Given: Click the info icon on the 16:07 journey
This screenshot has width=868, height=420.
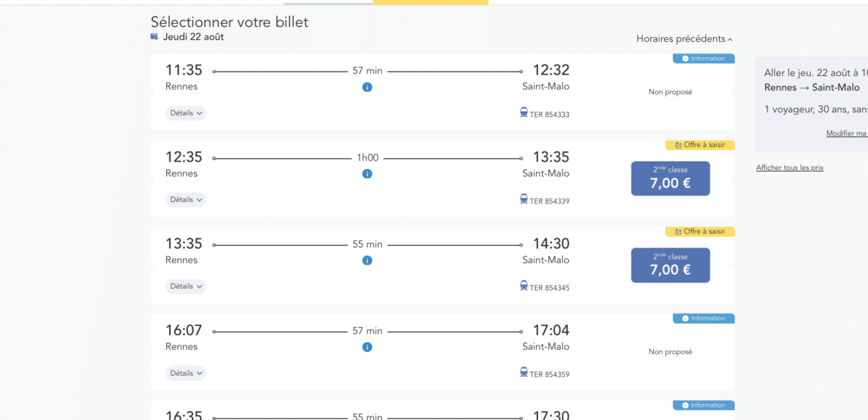Looking at the screenshot, I should 367,347.
